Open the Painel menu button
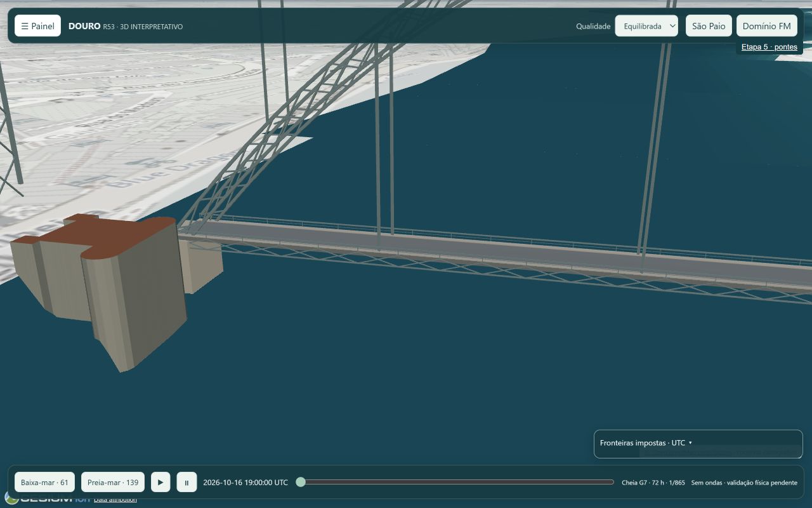The height and width of the screenshot is (508, 812). (37, 26)
